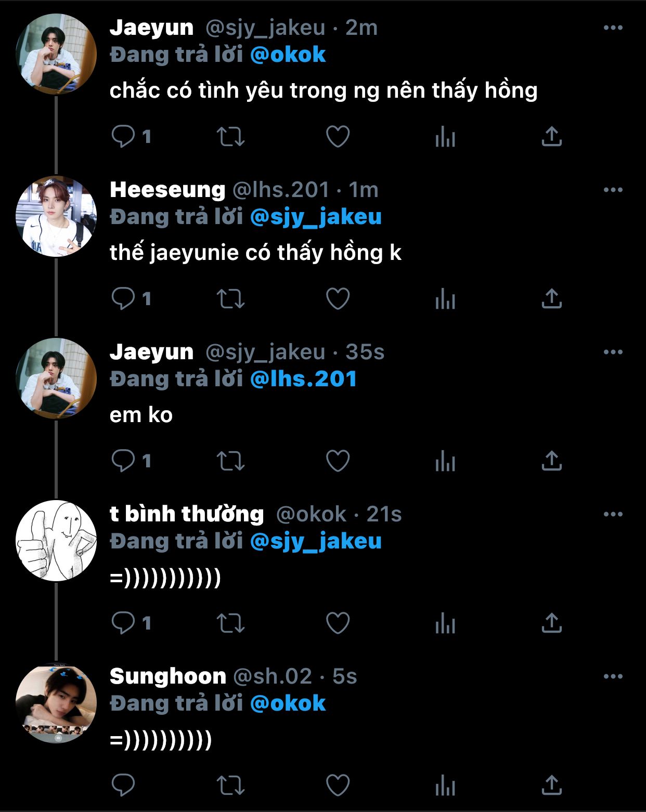Reply to Sunghoon's tweet
Viewport: 646px width, 812px height.
point(123,785)
